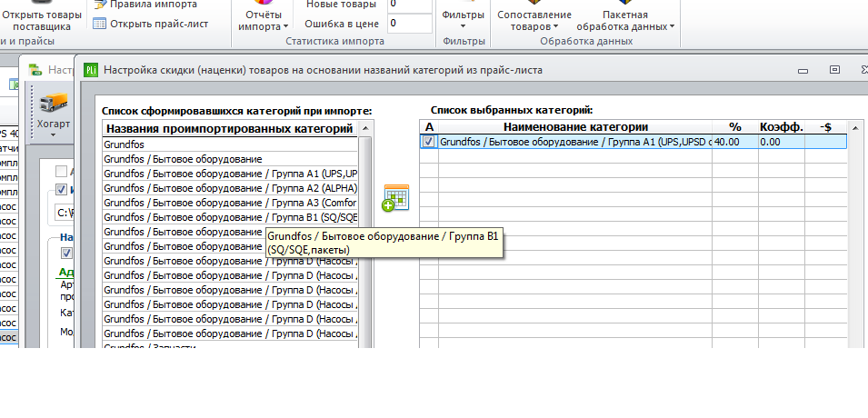Viewport: 868px width, 418px height.
Task: Click the category list vertical scrollbar
Action: click(x=365, y=241)
